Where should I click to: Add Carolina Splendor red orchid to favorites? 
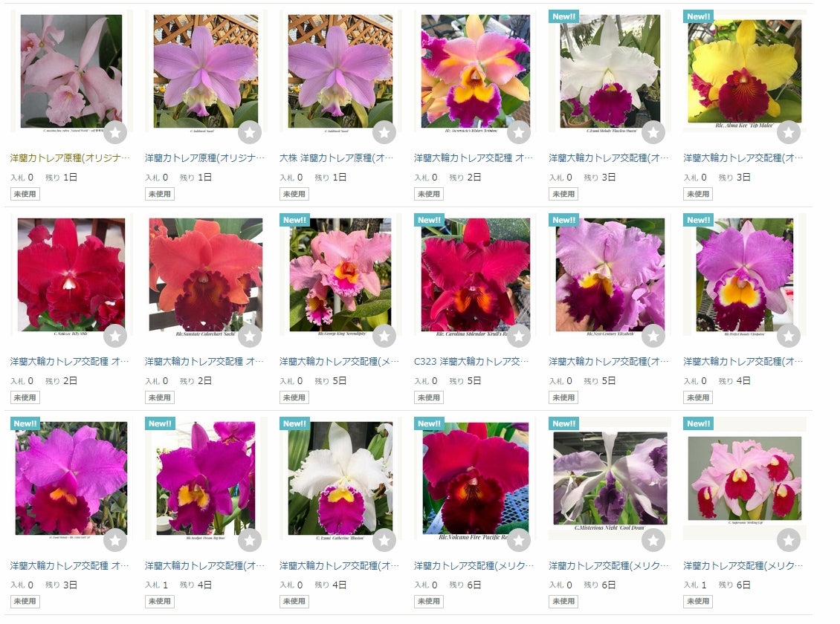pos(519,336)
